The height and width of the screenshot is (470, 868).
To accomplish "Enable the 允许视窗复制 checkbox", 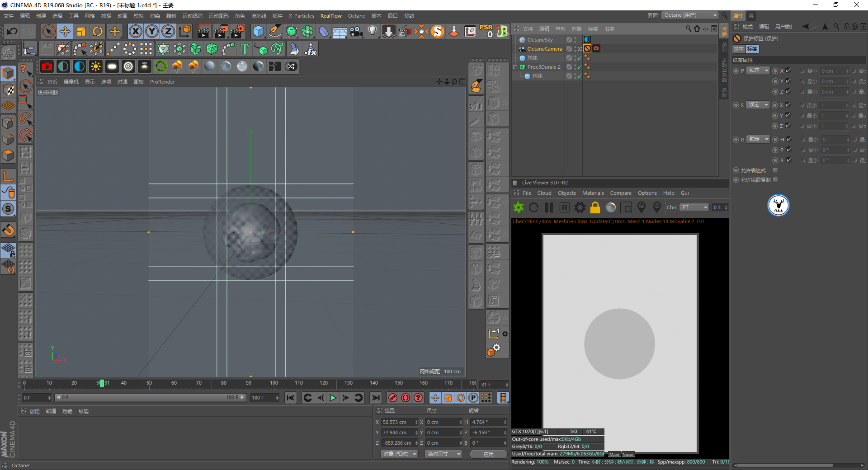I will click(x=776, y=180).
